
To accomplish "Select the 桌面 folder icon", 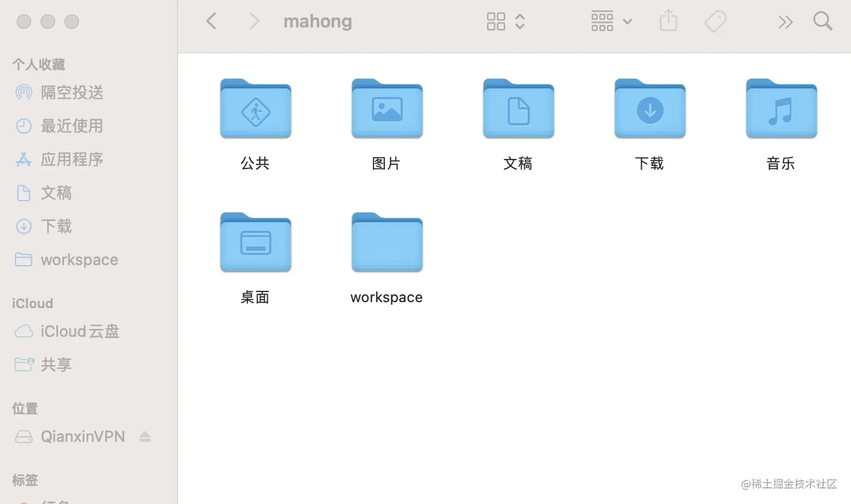I will 256,242.
